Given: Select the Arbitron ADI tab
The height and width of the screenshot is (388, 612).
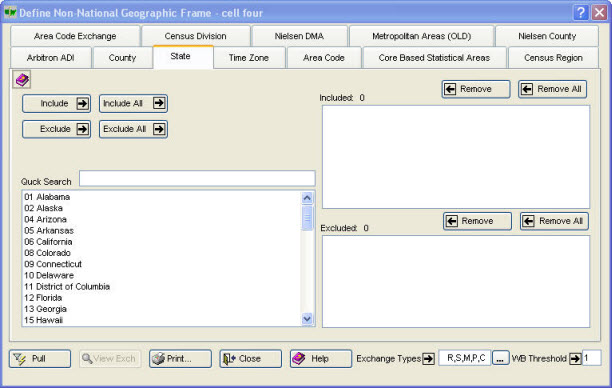Looking at the screenshot, I should click(x=51, y=58).
